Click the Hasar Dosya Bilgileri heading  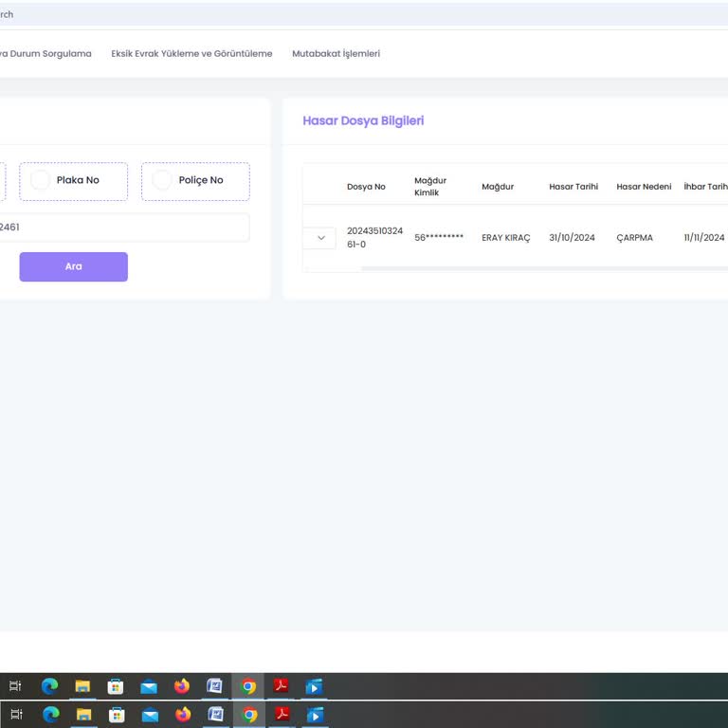point(363,121)
